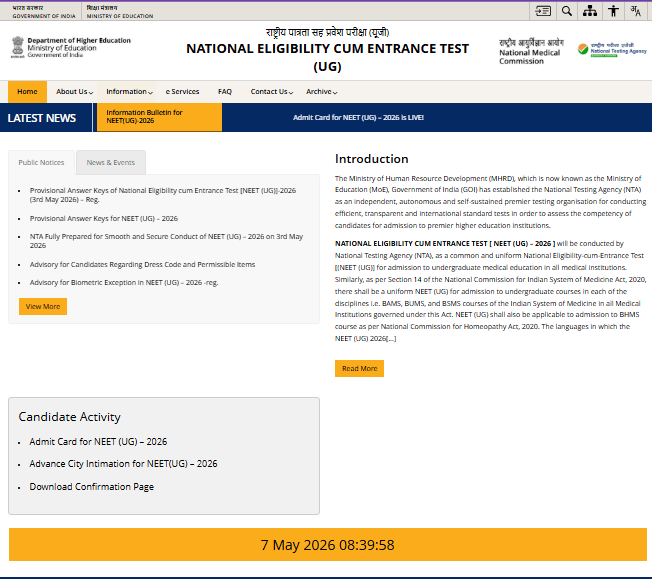The height and width of the screenshot is (579, 652).
Task: Select the Public Notices tab
Action: [x=42, y=163]
